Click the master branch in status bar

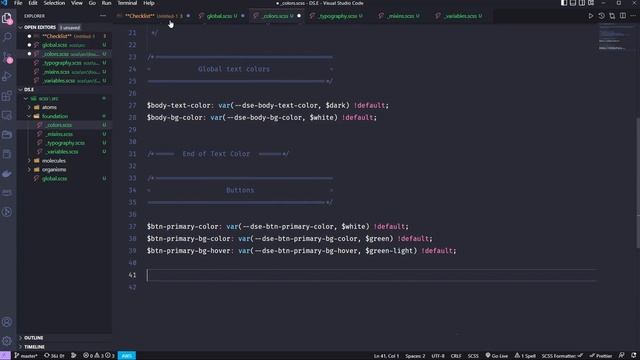[26, 356]
